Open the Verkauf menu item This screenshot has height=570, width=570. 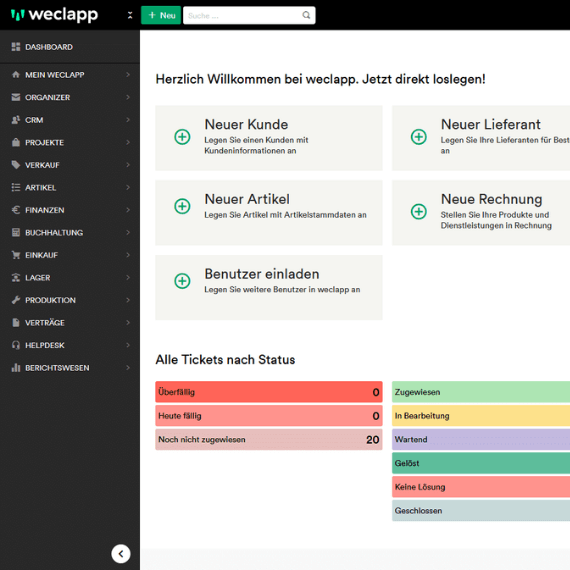coord(70,165)
